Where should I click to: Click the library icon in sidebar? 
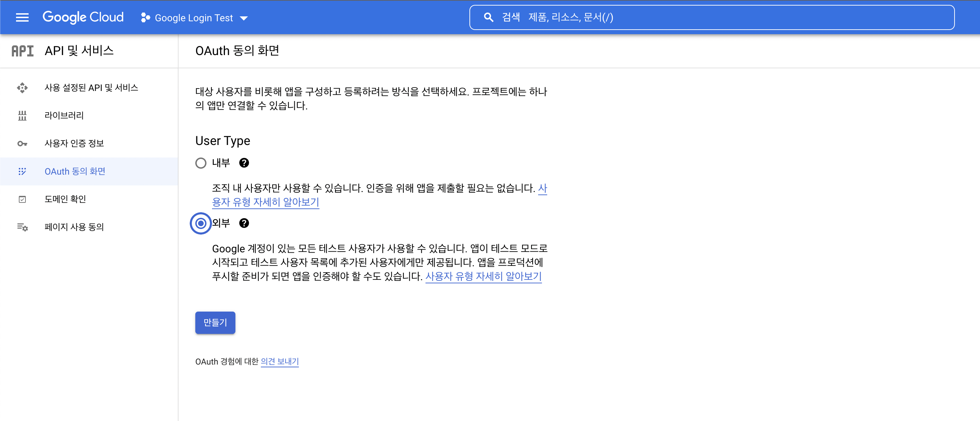click(22, 116)
